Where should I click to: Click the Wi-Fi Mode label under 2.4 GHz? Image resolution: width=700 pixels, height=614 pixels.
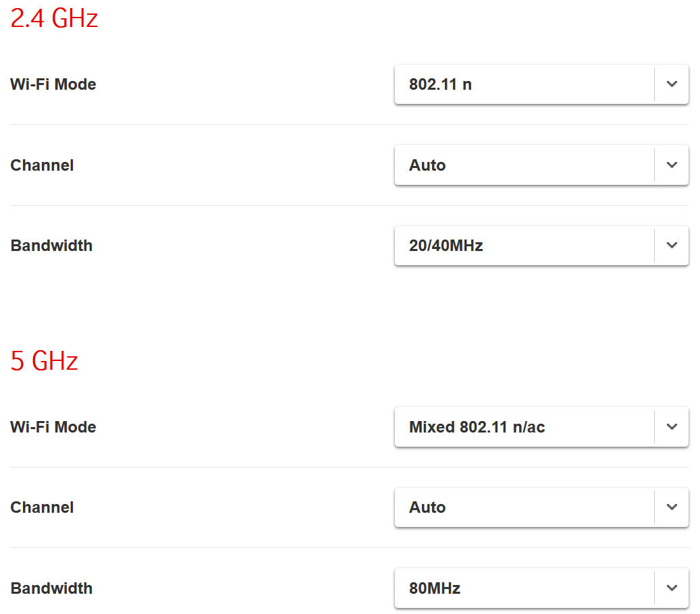pyautogui.click(x=53, y=84)
